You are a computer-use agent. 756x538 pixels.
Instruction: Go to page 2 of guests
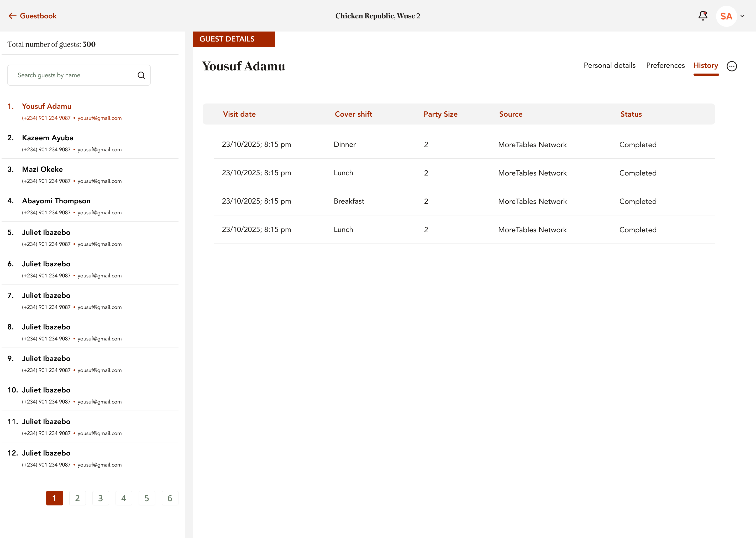click(77, 498)
